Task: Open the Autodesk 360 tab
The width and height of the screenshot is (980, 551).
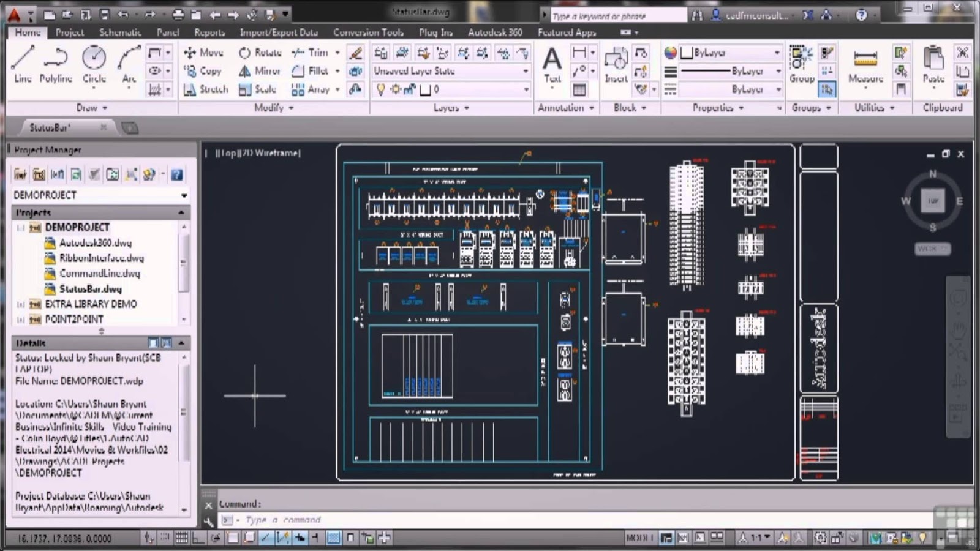Action: [495, 32]
